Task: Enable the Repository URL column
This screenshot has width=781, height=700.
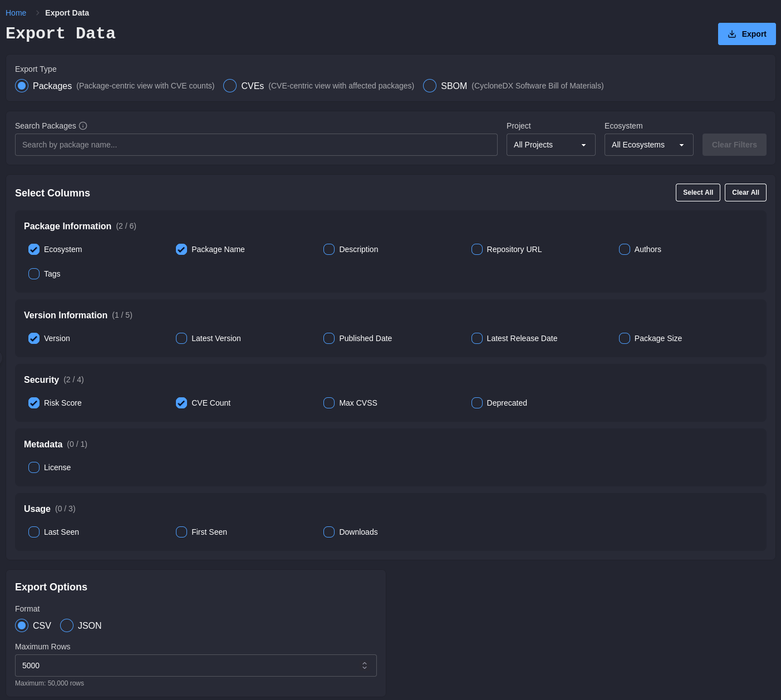Action: point(477,249)
